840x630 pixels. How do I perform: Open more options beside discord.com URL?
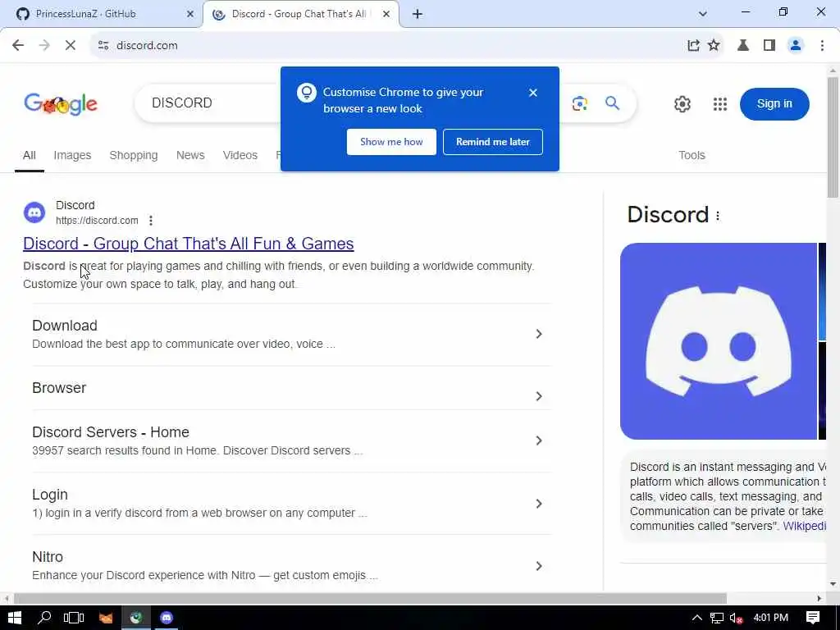click(151, 221)
